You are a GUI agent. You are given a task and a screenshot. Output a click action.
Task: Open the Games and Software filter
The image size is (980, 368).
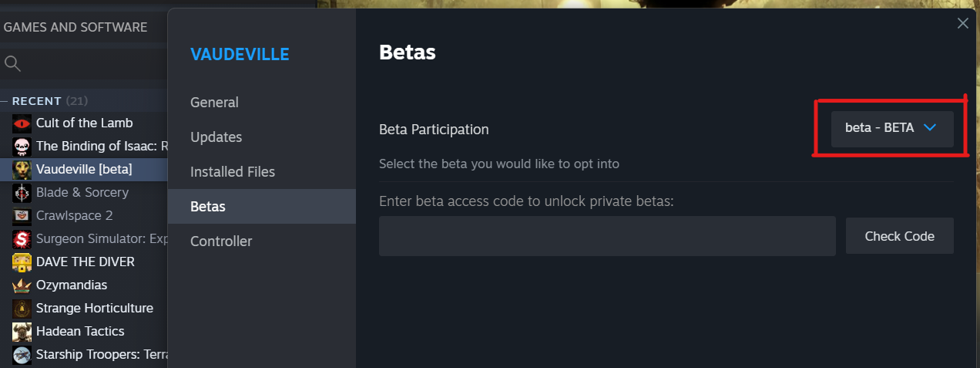click(76, 27)
